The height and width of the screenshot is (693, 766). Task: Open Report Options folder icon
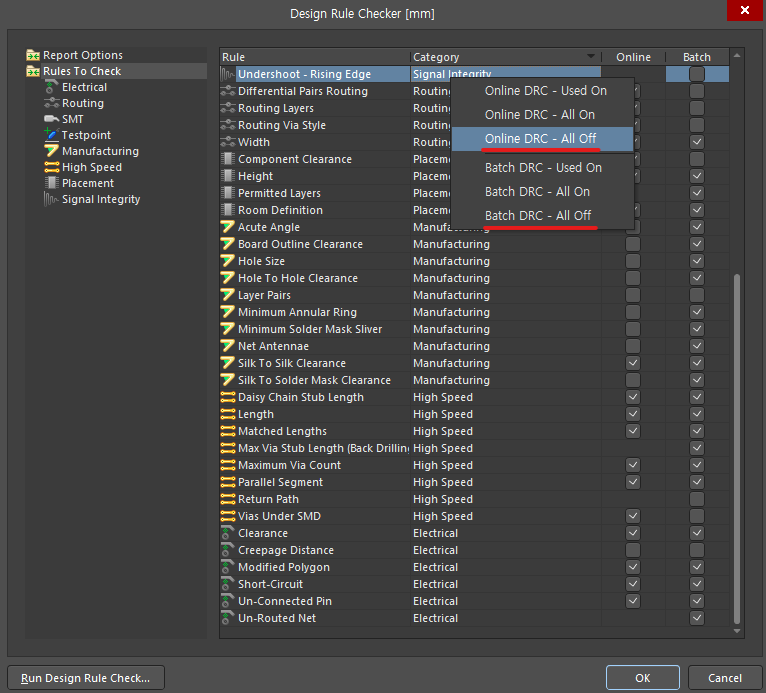33,55
